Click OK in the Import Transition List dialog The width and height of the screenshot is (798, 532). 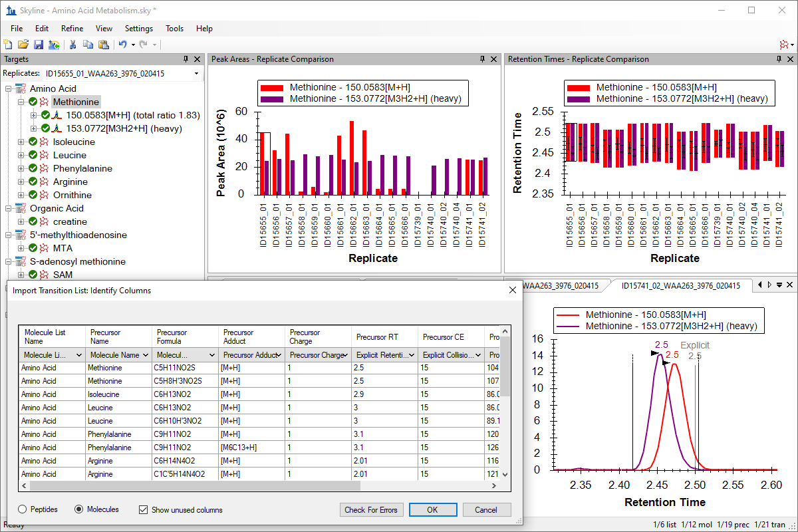click(x=433, y=510)
